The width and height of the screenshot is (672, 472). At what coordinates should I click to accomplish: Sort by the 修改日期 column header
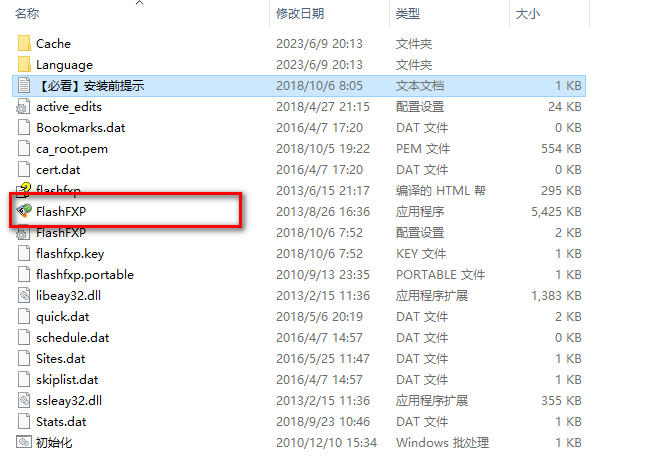(x=300, y=14)
